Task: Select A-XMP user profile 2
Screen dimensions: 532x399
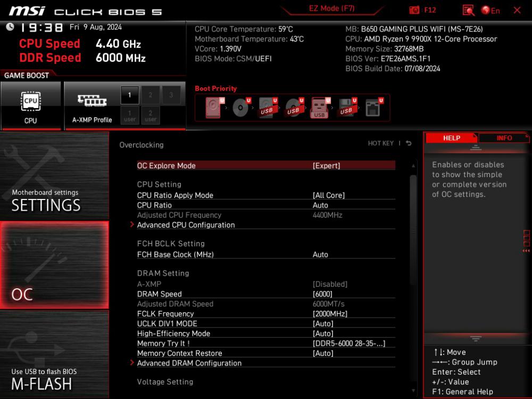Action: pyautogui.click(x=151, y=115)
